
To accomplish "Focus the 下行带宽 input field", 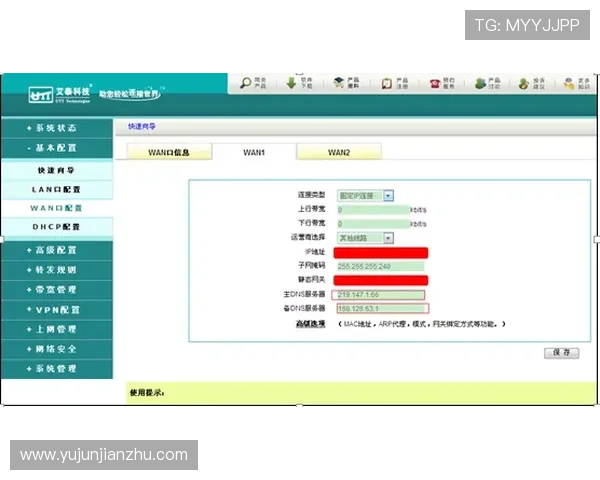I will pyautogui.click(x=373, y=224).
